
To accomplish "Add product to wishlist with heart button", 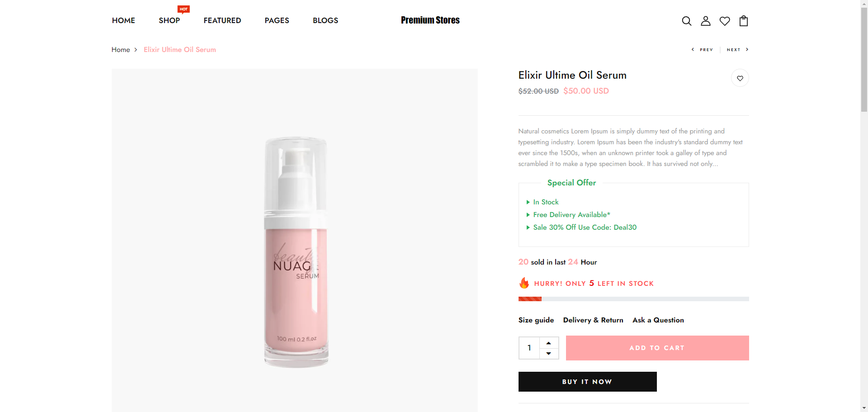I will [740, 78].
